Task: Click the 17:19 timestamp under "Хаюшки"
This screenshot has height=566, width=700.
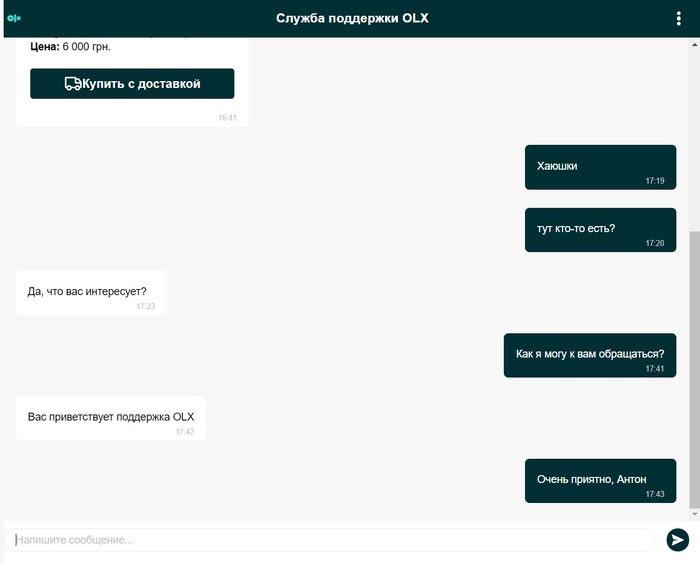Action: (x=655, y=181)
